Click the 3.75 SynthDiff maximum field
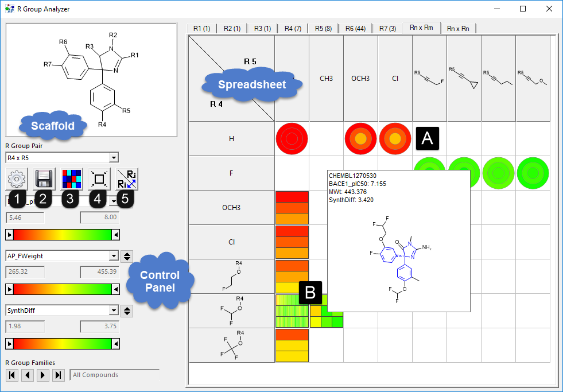 point(99,327)
